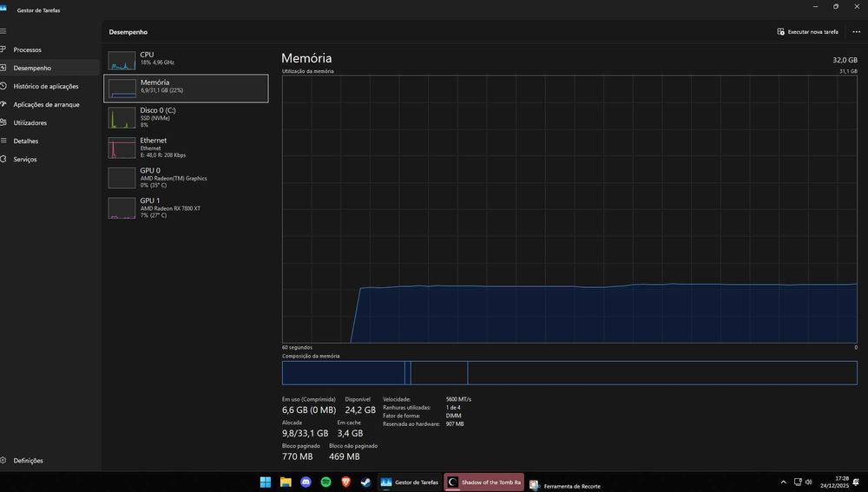
Task: Click the Utilizadores people icon
Action: point(3,122)
